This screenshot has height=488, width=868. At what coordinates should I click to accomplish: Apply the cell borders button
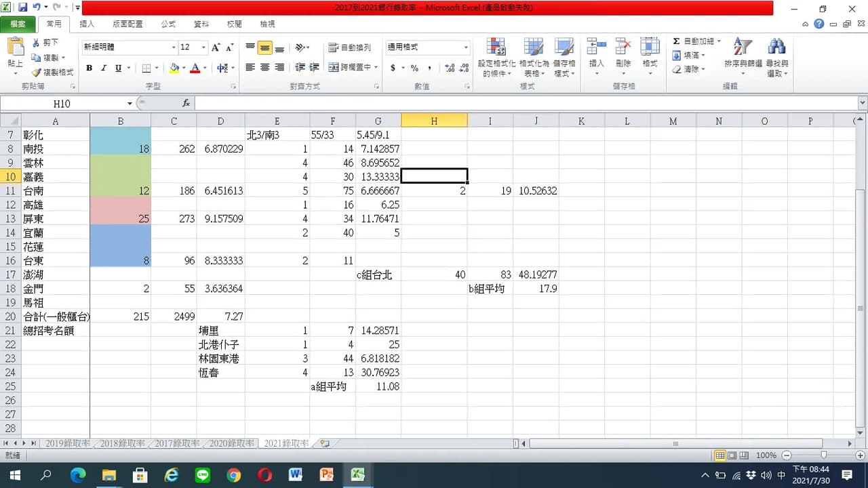click(x=146, y=68)
